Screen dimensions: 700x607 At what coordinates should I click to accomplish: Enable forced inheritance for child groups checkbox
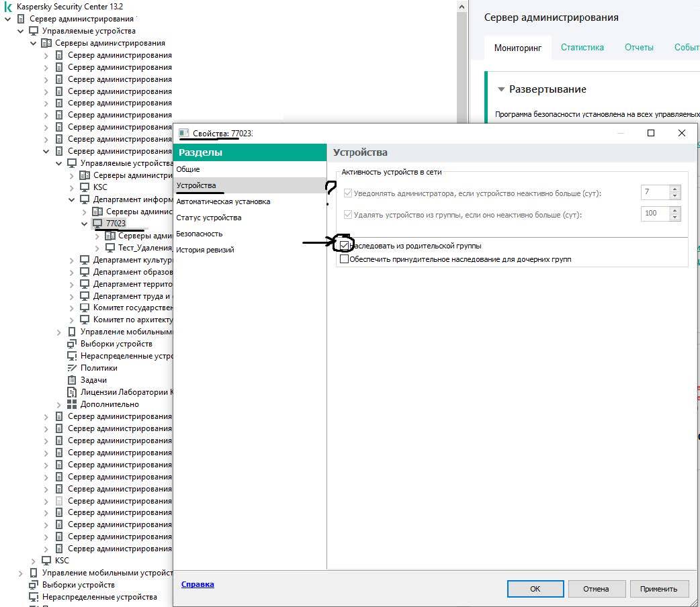pos(345,259)
